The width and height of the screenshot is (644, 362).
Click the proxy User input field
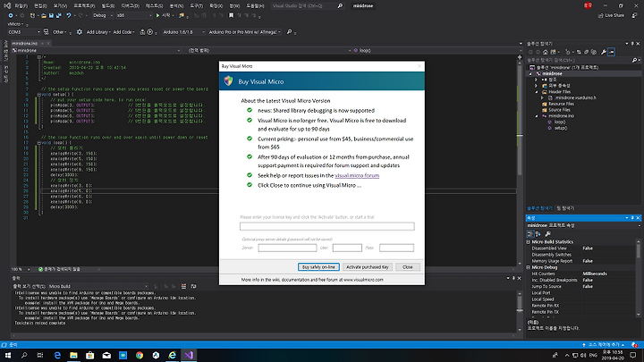[x=347, y=248]
